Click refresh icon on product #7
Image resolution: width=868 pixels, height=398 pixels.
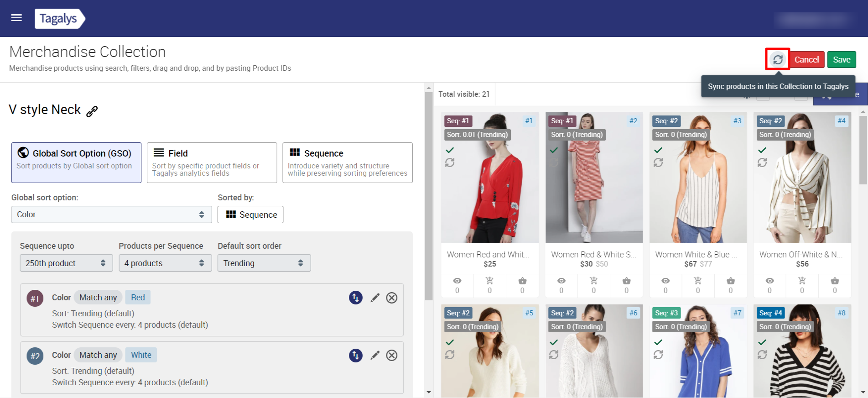coord(658,355)
